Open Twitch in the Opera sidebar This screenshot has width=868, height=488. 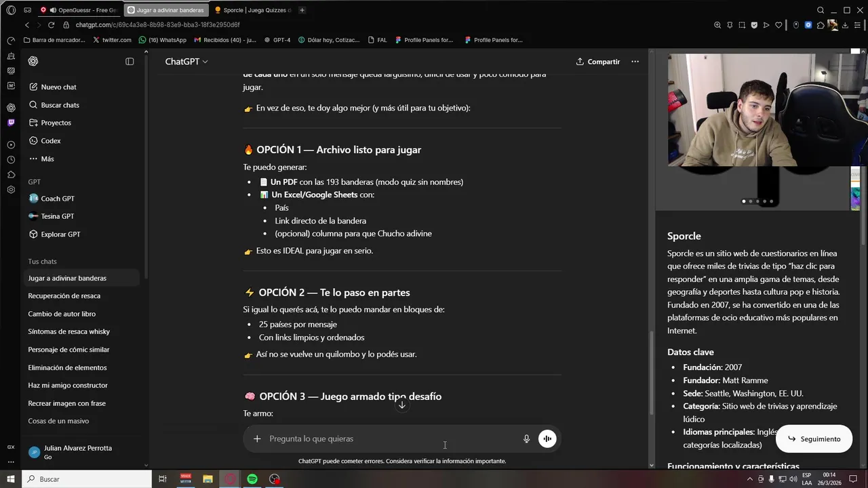point(11,123)
